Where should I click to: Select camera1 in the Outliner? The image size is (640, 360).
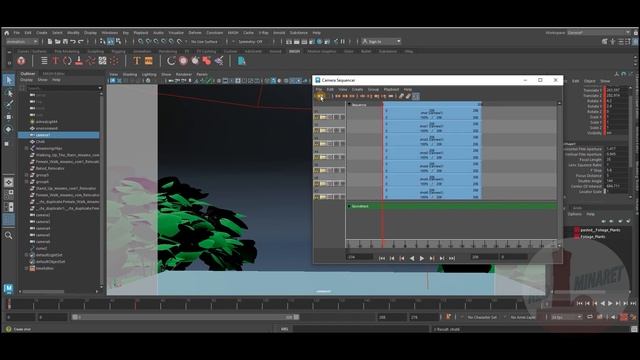pyautogui.click(x=59, y=135)
